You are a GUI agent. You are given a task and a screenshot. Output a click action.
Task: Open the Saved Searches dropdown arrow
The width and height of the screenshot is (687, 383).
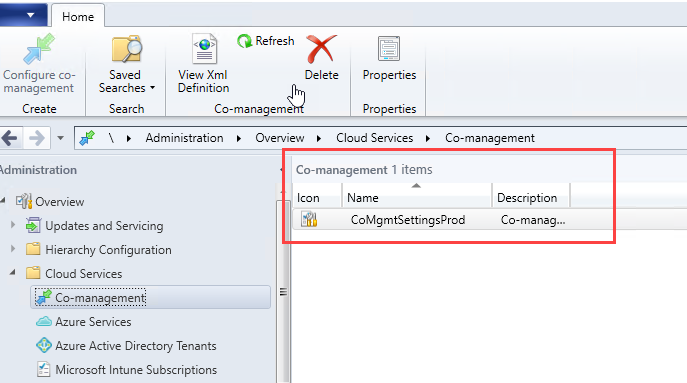pos(152,88)
